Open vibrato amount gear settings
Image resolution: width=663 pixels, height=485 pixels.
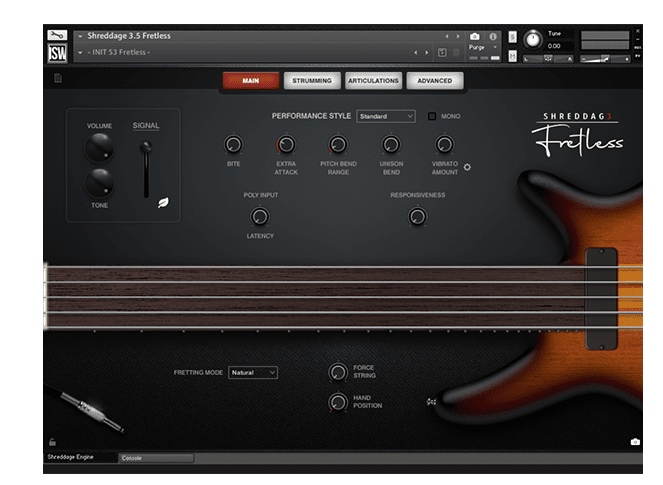[467, 167]
